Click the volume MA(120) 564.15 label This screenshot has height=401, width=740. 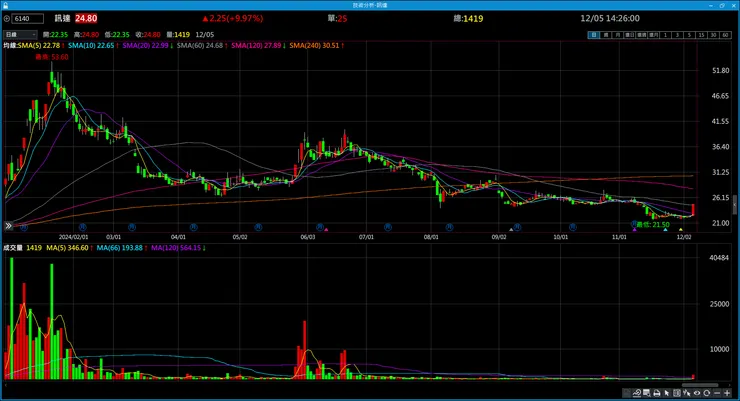pyautogui.click(x=176, y=248)
